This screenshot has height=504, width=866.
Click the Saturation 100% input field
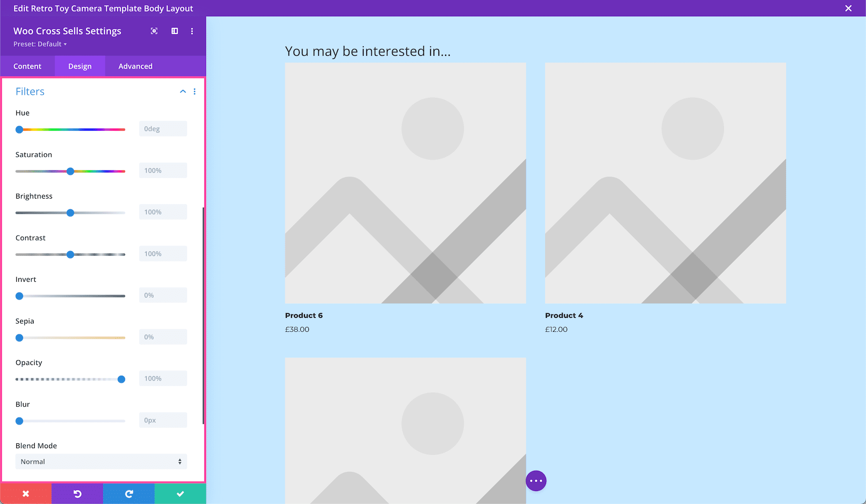[x=163, y=170]
